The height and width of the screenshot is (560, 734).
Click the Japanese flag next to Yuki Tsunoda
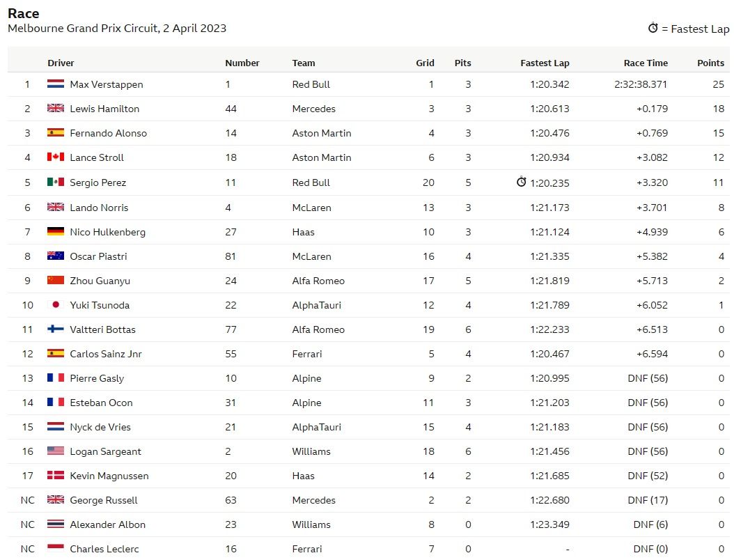point(55,304)
